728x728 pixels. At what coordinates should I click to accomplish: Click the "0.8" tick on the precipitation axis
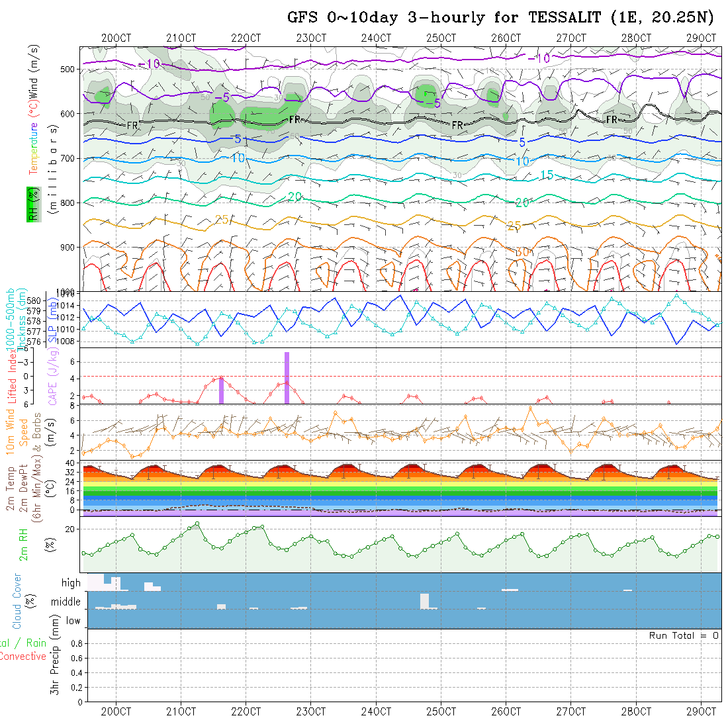77,643
